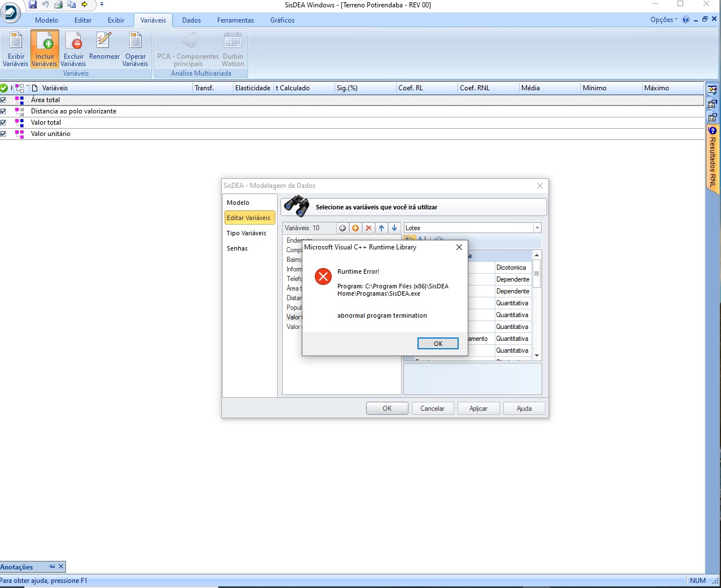721x588 pixels.
Task: Click Ajuda in the Modelagem de Dados dialog
Action: (524, 409)
